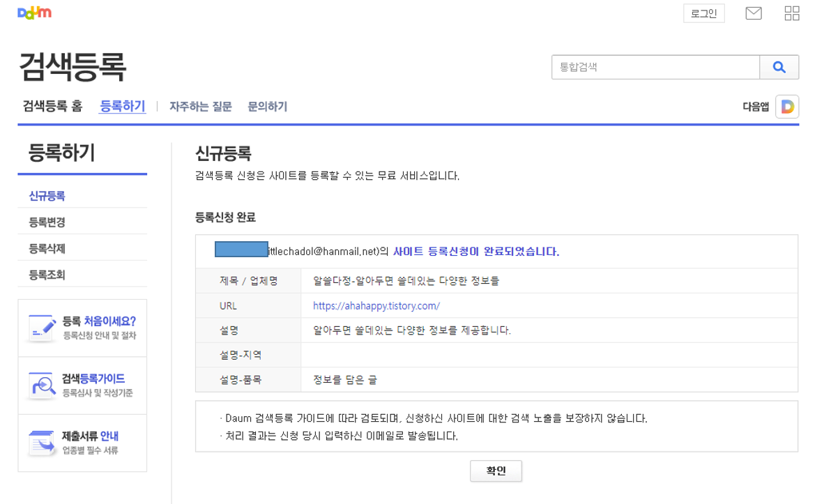Open the 제출서류 안내 link

point(90,436)
